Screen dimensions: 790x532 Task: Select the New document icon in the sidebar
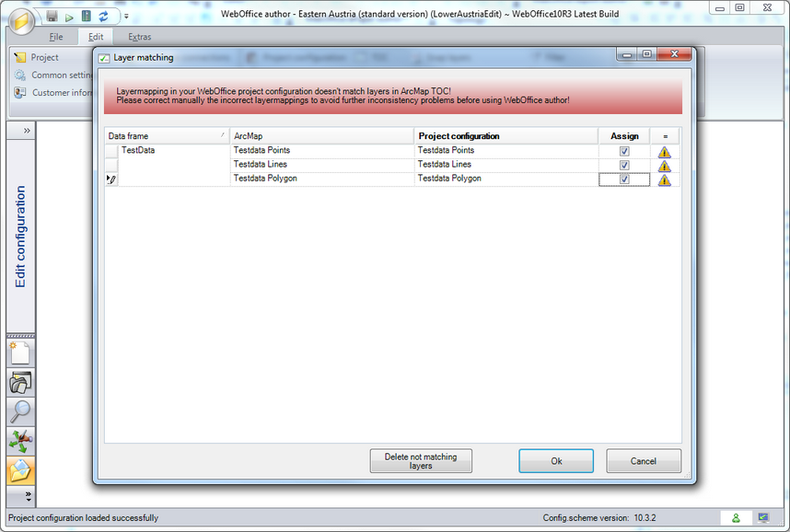pyautogui.click(x=19, y=353)
